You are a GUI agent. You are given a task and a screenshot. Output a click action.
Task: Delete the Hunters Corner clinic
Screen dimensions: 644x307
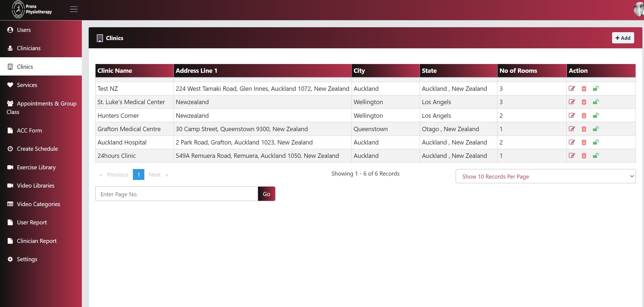[584, 116]
